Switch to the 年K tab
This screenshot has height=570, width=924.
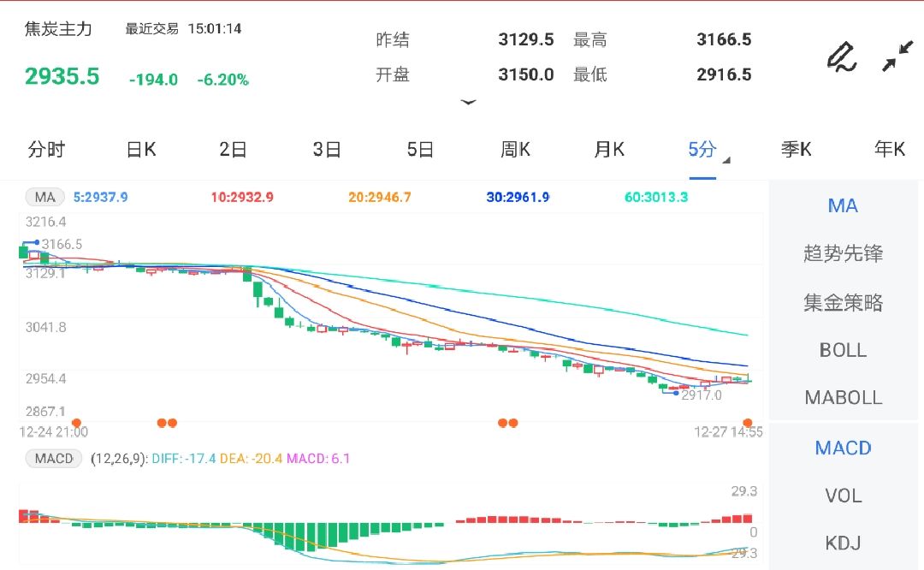point(890,149)
